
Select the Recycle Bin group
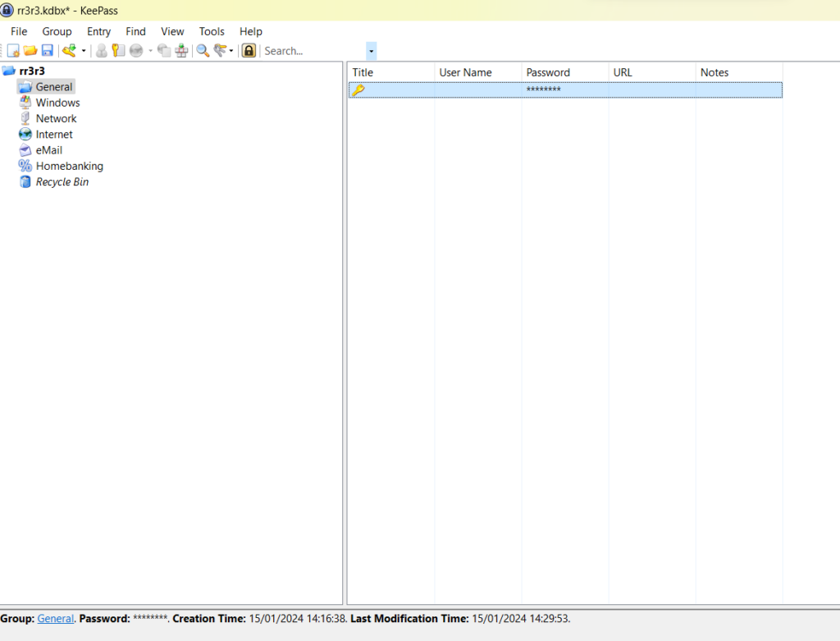pyautogui.click(x=62, y=181)
